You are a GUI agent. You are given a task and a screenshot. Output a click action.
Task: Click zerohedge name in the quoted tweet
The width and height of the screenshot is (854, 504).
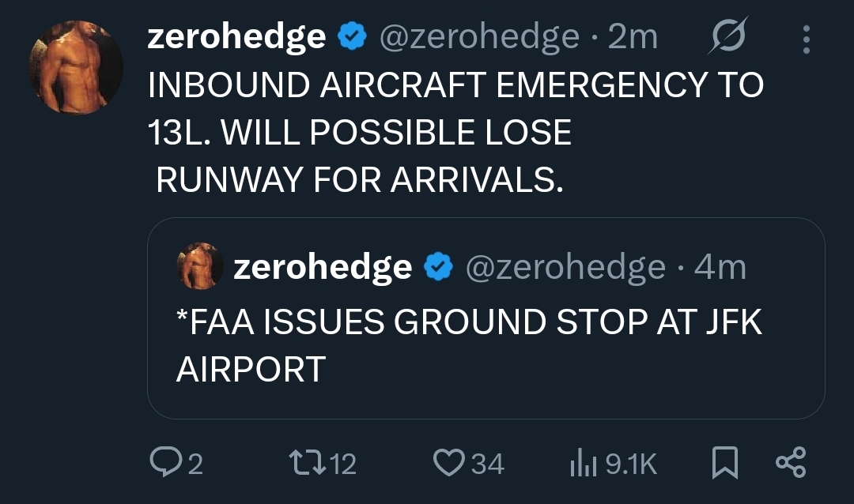pyautogui.click(x=323, y=268)
